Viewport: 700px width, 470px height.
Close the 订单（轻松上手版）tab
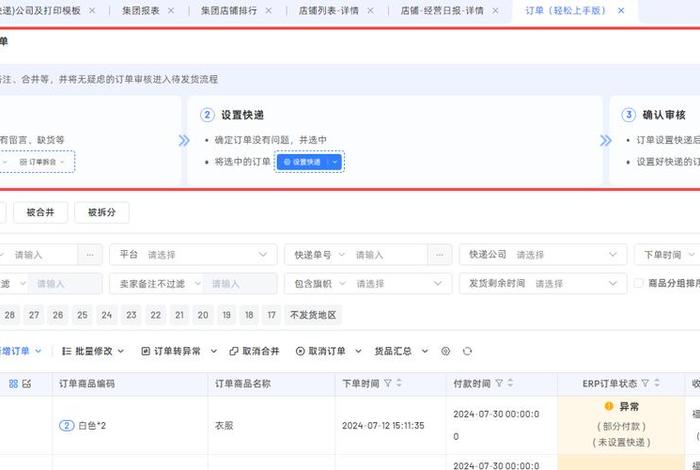tap(621, 11)
